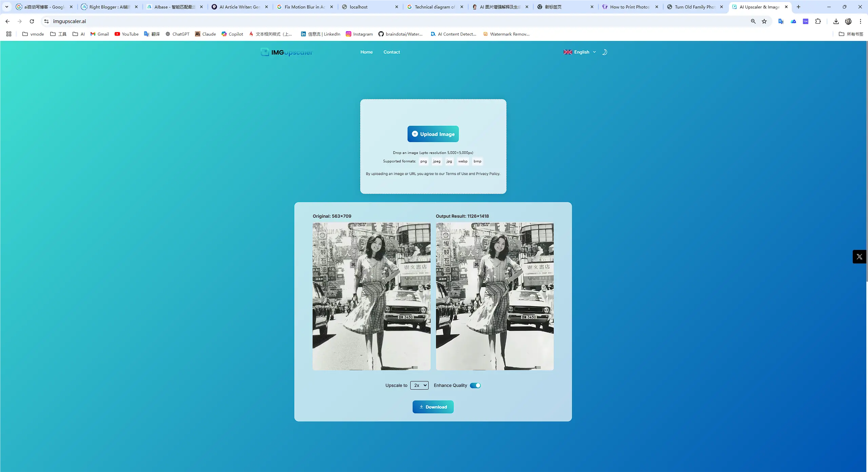868x472 pixels.
Task: Open the supported formats png dropdown
Action: coord(423,161)
